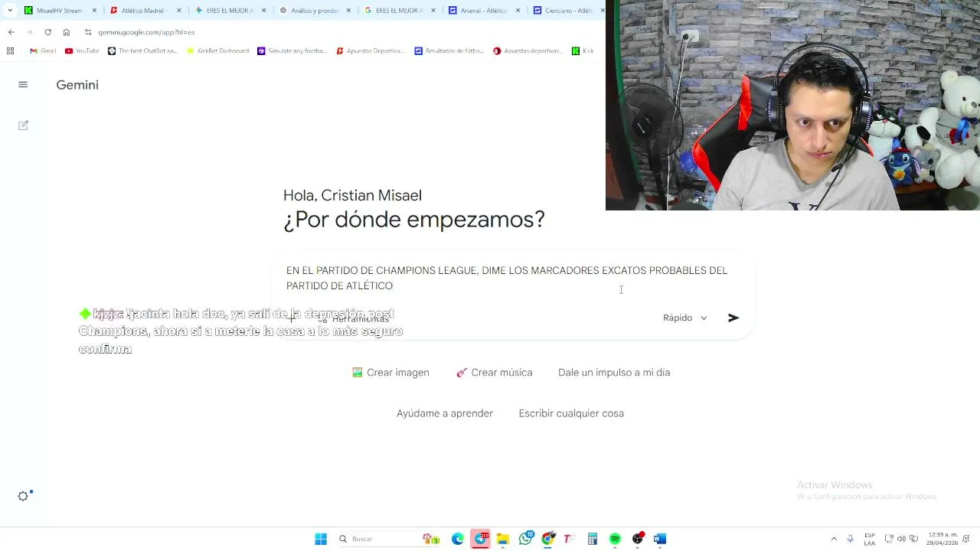Click the Gemini logo text

pos(77,85)
